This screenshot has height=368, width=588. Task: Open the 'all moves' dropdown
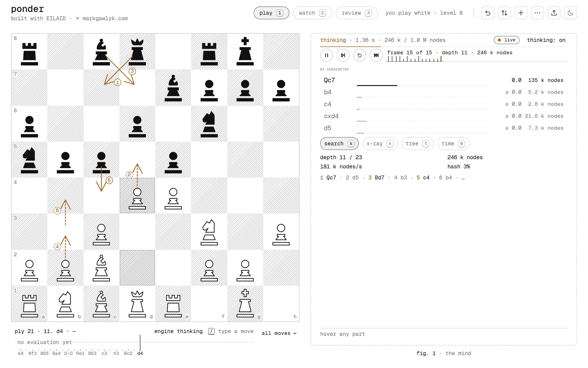279,333
